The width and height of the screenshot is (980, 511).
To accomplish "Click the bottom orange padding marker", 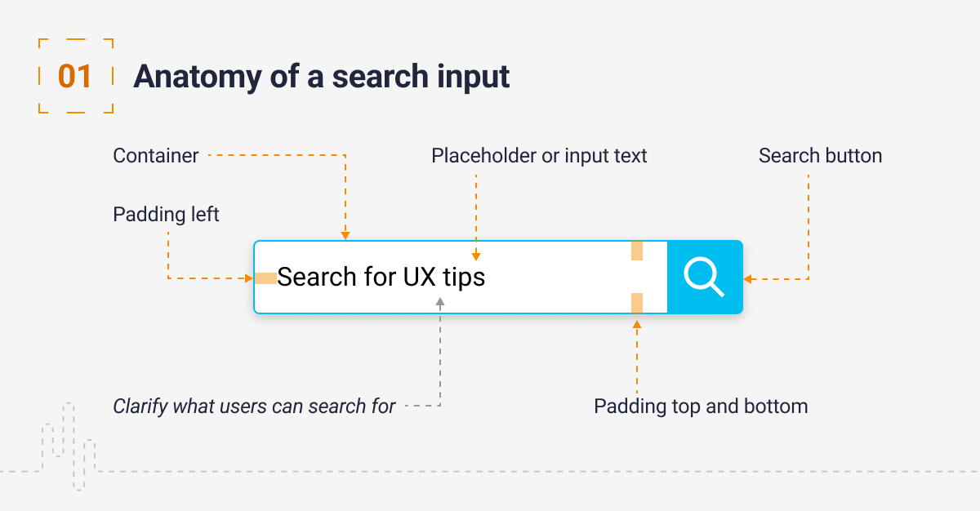I will pyautogui.click(x=637, y=303).
